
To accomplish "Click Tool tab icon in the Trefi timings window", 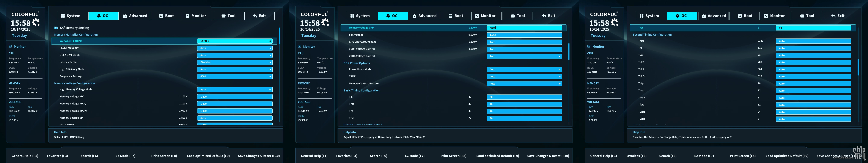I will (802, 16).
